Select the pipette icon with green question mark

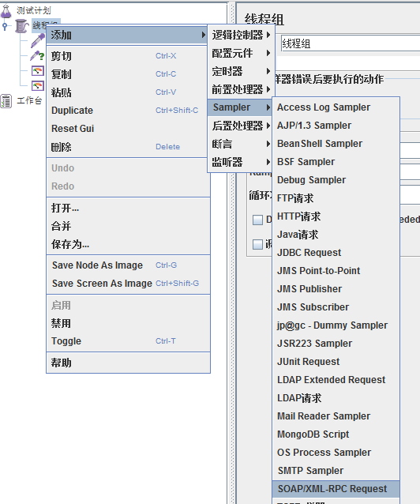point(37,55)
